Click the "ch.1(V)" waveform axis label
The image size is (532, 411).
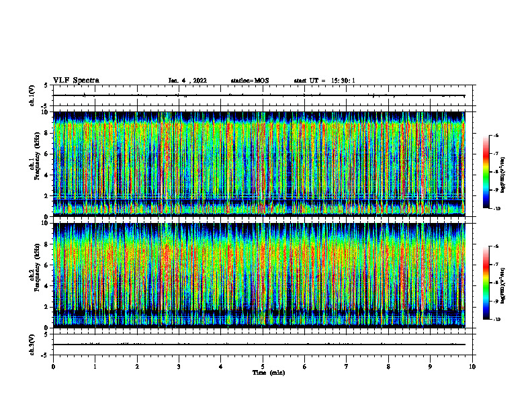tap(32, 95)
